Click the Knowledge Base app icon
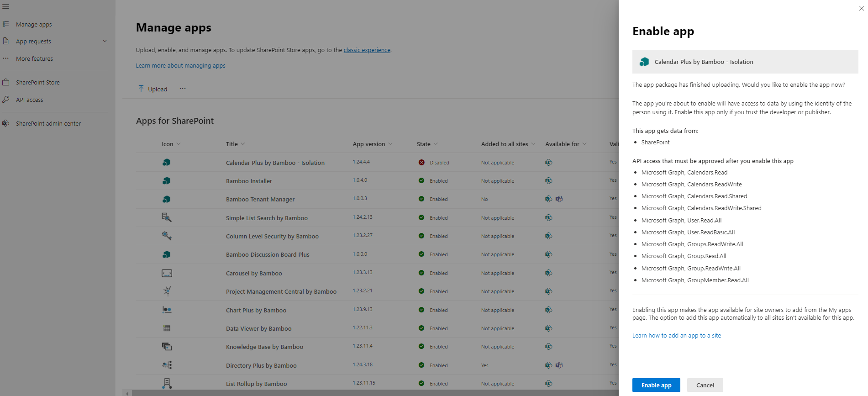Screen dimensions: 868x396 point(167,347)
